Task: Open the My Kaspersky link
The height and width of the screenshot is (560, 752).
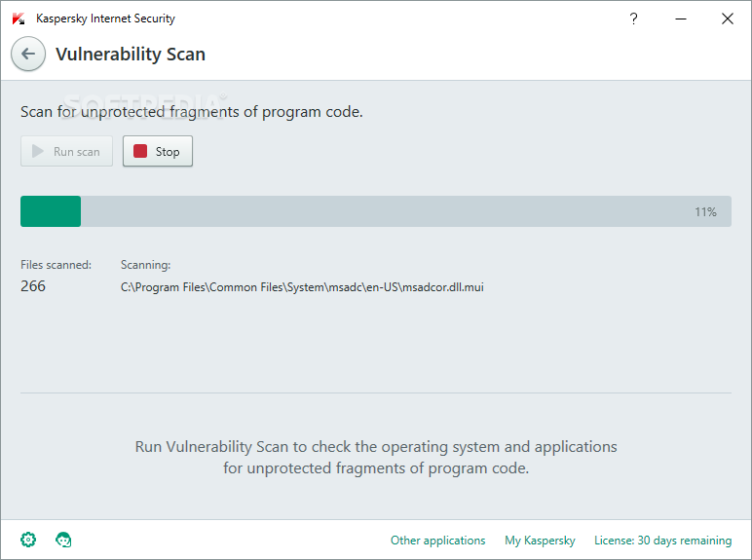Action: [540, 541]
